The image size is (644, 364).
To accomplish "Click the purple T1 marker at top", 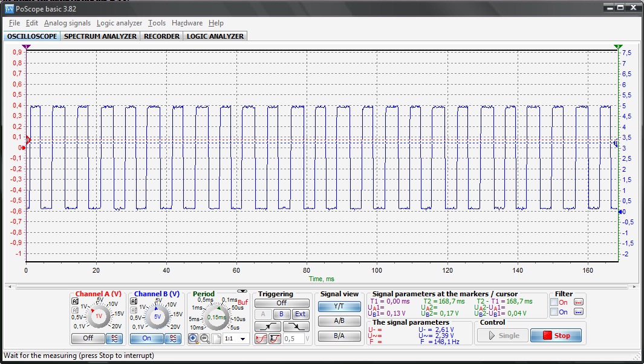I will 26,47.
